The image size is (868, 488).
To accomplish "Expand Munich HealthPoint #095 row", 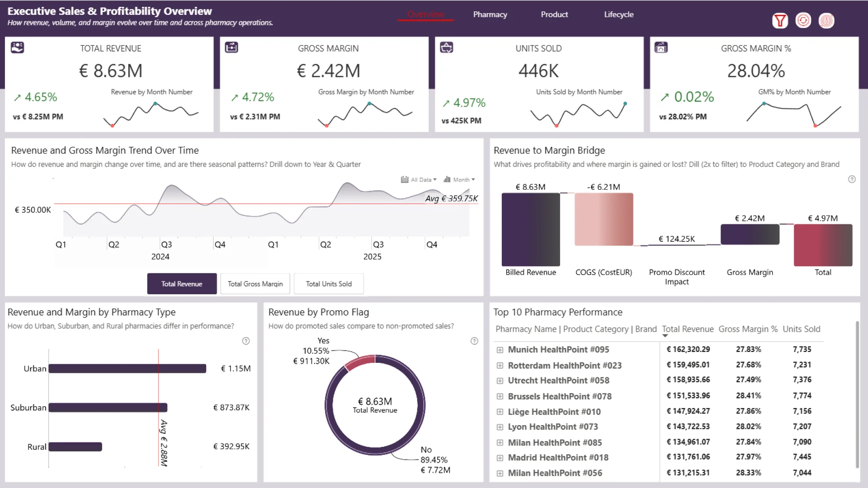I will pos(500,350).
